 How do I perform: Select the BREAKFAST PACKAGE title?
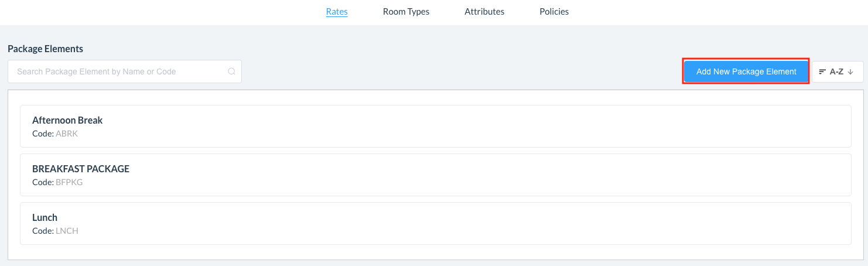coord(81,169)
